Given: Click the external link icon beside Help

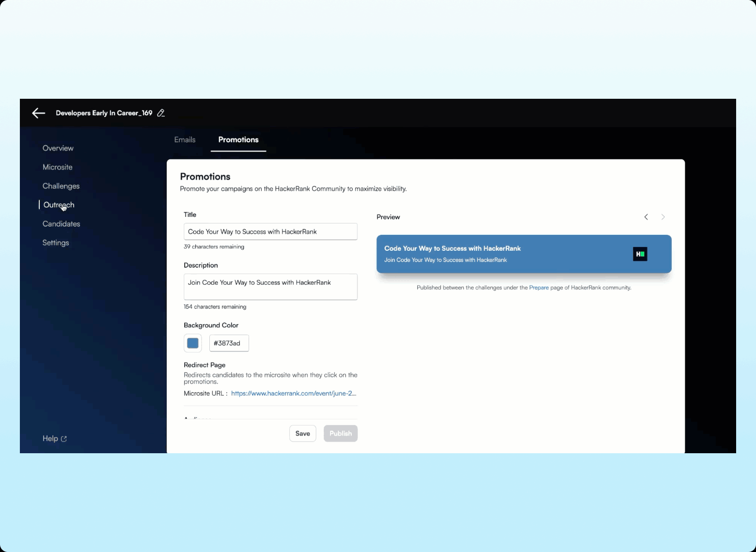Looking at the screenshot, I should coord(63,439).
